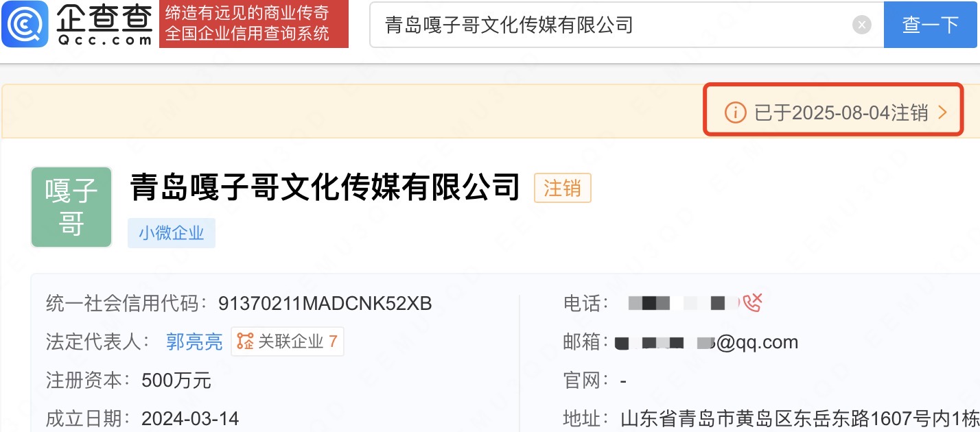Click the unified credit code 91370211MADCNK52XB

[x=325, y=303]
